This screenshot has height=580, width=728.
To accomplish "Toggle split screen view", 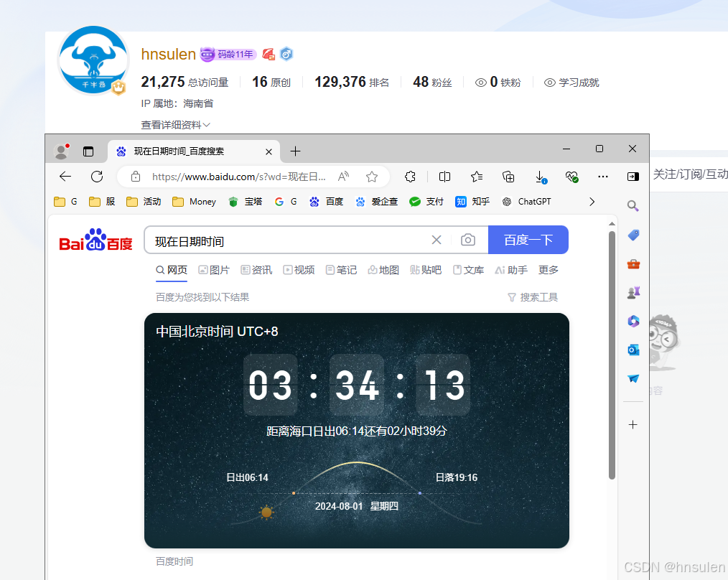I will coord(445,177).
